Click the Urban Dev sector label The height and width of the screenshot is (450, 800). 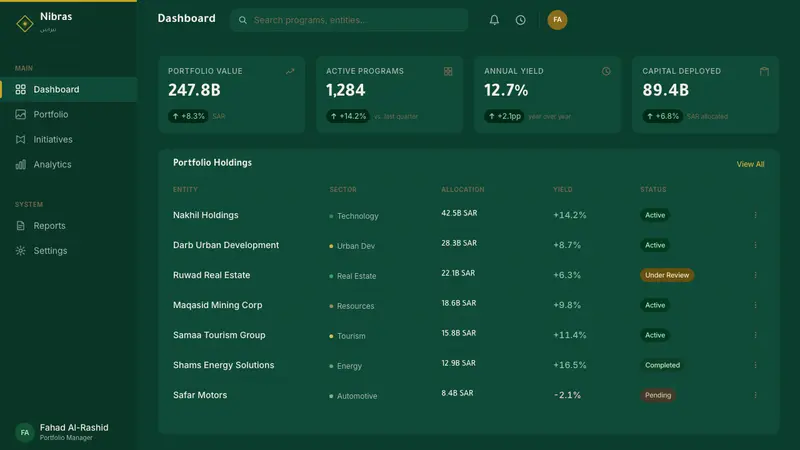coord(356,246)
